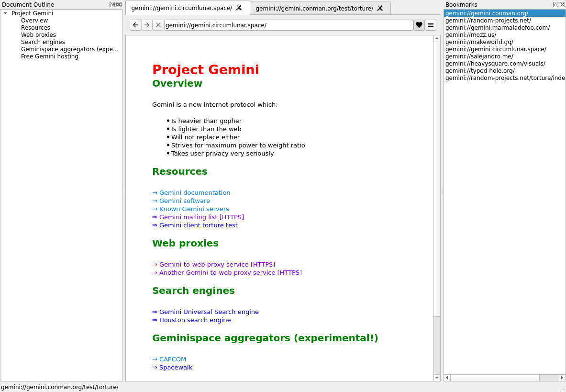Jump to Overview in the outline
This screenshot has width=566, height=392.
pos(34,20)
